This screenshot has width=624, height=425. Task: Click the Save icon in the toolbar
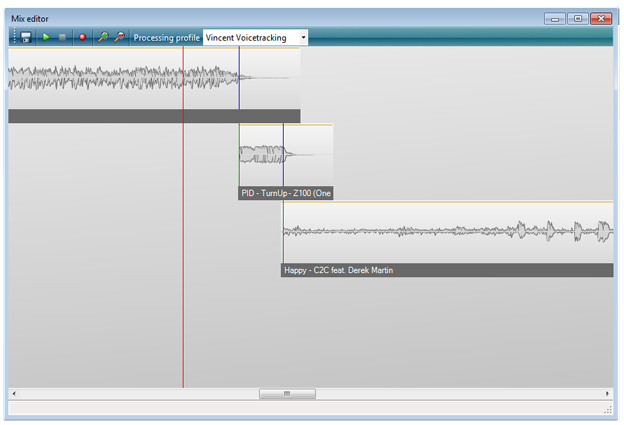tap(26, 37)
